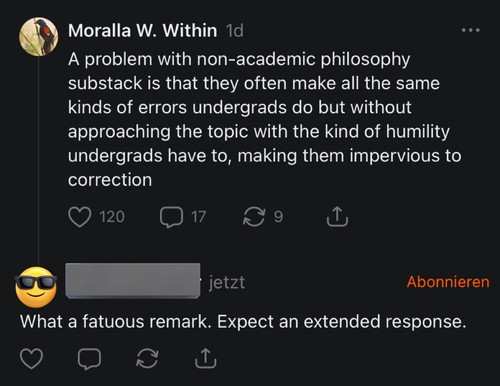Share the 'fatuous remark' reply
This screenshot has height=386, width=500.
click(205, 358)
